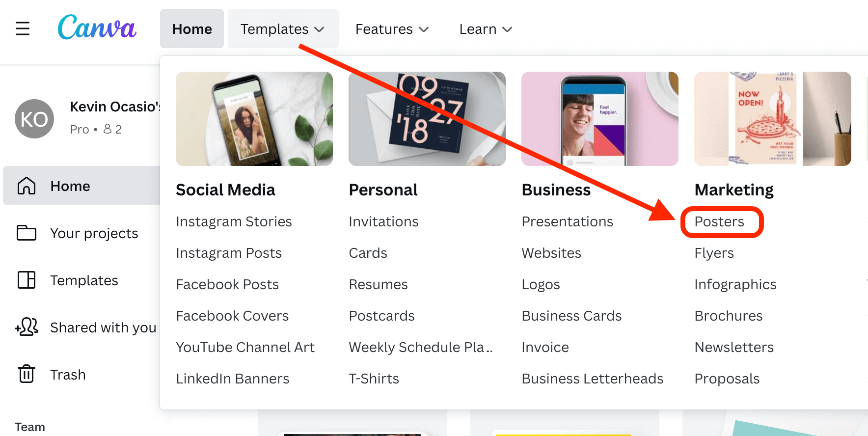Open YouTube Channel Art templates
The width and height of the screenshot is (868, 436).
245,347
